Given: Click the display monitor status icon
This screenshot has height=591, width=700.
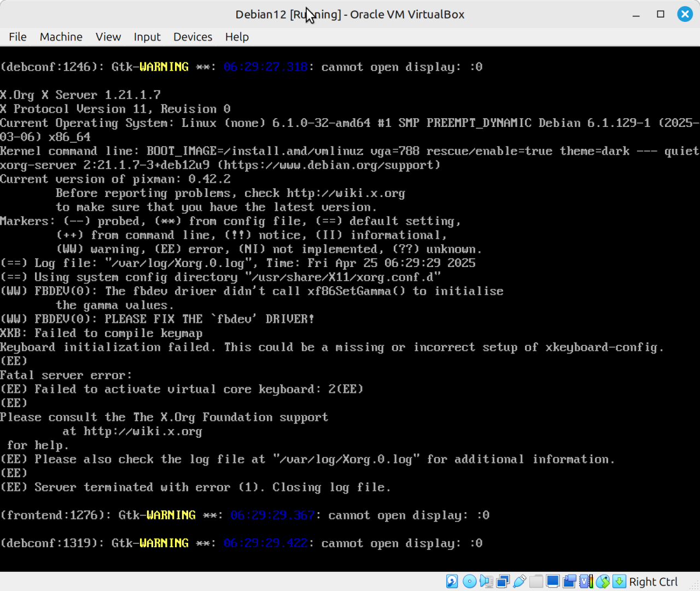Looking at the screenshot, I should click(553, 581).
